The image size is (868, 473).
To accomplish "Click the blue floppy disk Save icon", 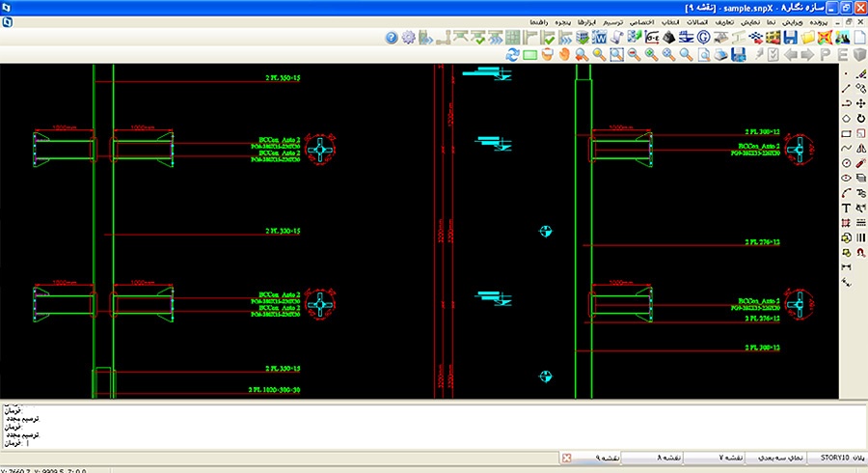I will tap(791, 38).
